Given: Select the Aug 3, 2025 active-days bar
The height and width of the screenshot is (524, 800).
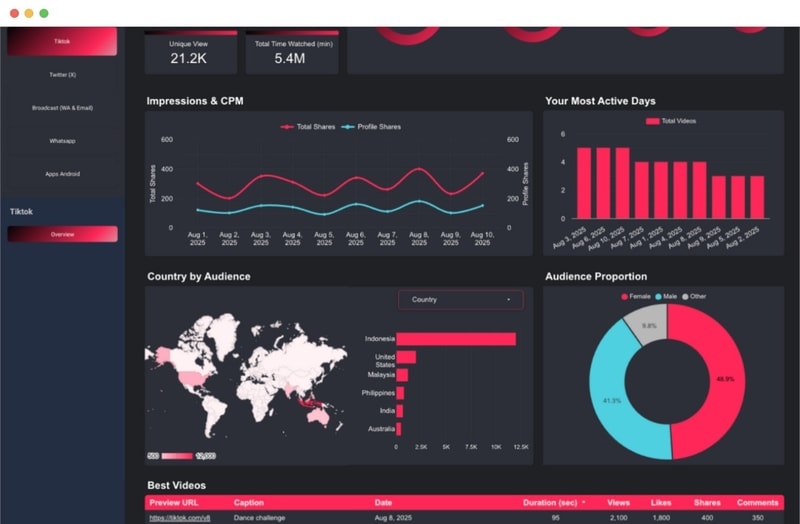Looking at the screenshot, I should pos(584,183).
